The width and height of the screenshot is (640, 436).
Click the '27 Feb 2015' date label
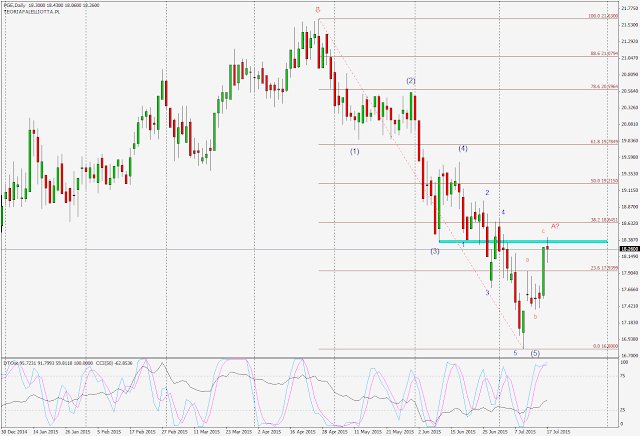coord(174,432)
